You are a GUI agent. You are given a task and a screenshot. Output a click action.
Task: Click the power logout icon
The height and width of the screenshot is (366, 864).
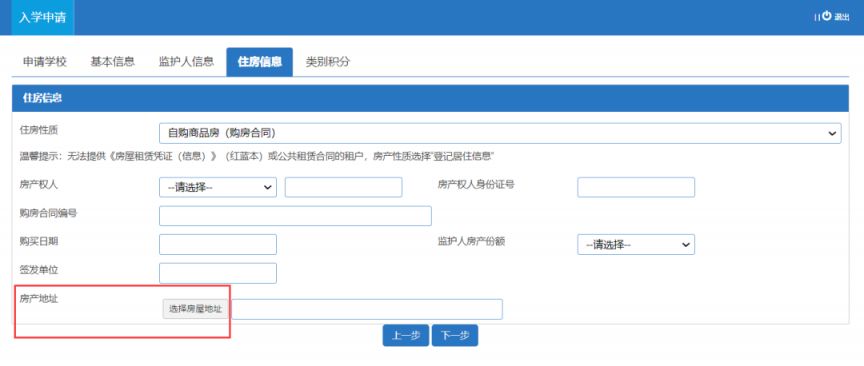click(827, 17)
